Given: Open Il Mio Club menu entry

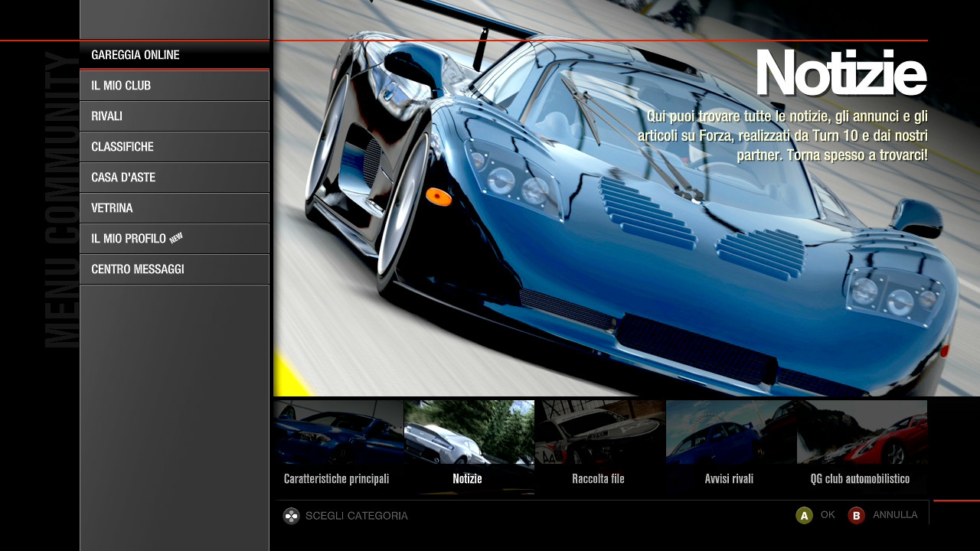Looking at the screenshot, I should click(175, 86).
